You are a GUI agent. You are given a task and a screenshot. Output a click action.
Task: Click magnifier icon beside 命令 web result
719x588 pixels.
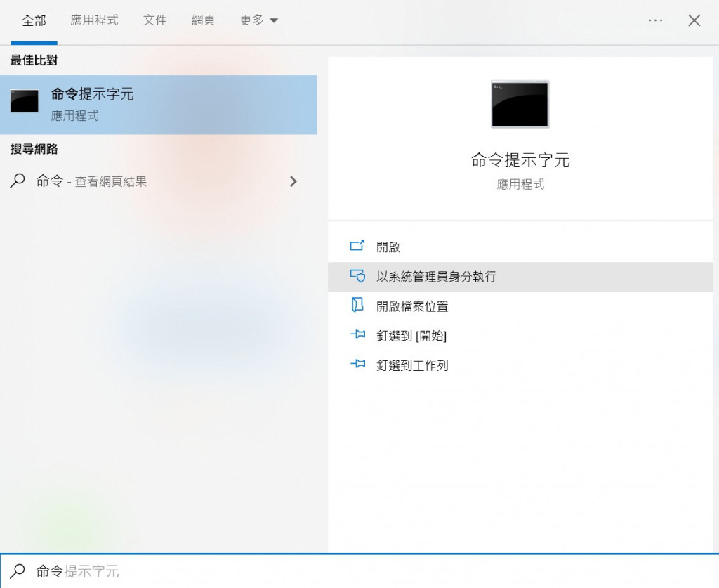tap(18, 181)
